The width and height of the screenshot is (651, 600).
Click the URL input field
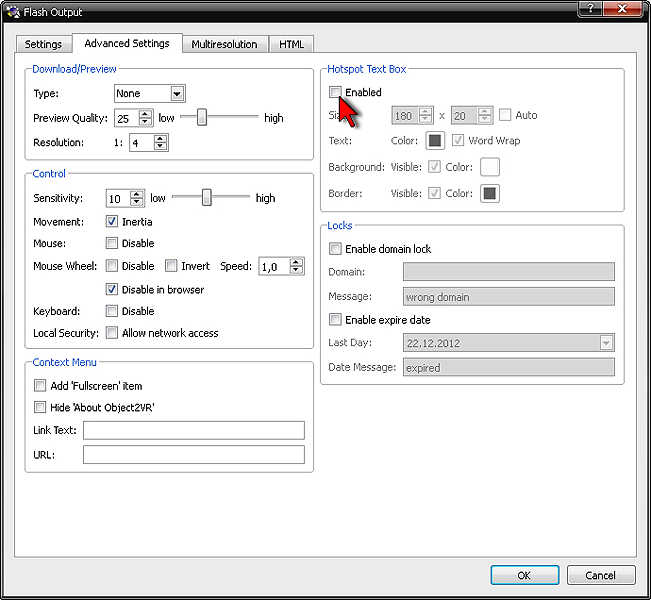[194, 455]
